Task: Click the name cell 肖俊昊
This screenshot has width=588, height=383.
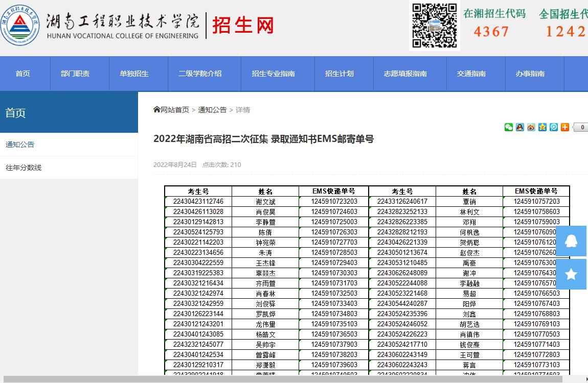Action: [x=265, y=212]
